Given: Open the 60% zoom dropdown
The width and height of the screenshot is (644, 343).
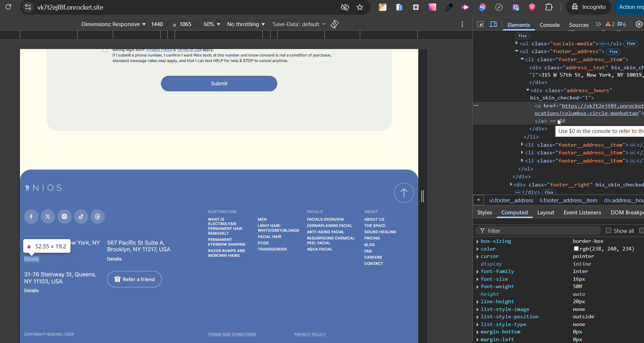Looking at the screenshot, I should click(x=212, y=24).
